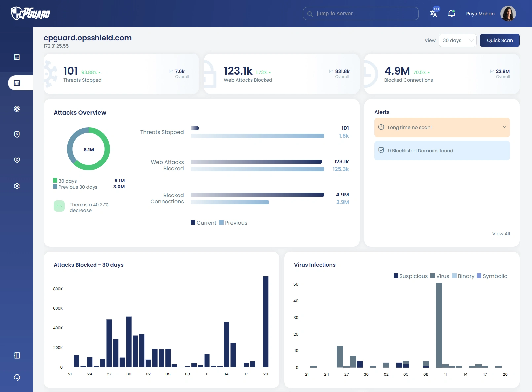Image resolution: width=532 pixels, height=392 pixels.
Task: Open the heart health monitor sidebar icon
Action: click(x=17, y=160)
